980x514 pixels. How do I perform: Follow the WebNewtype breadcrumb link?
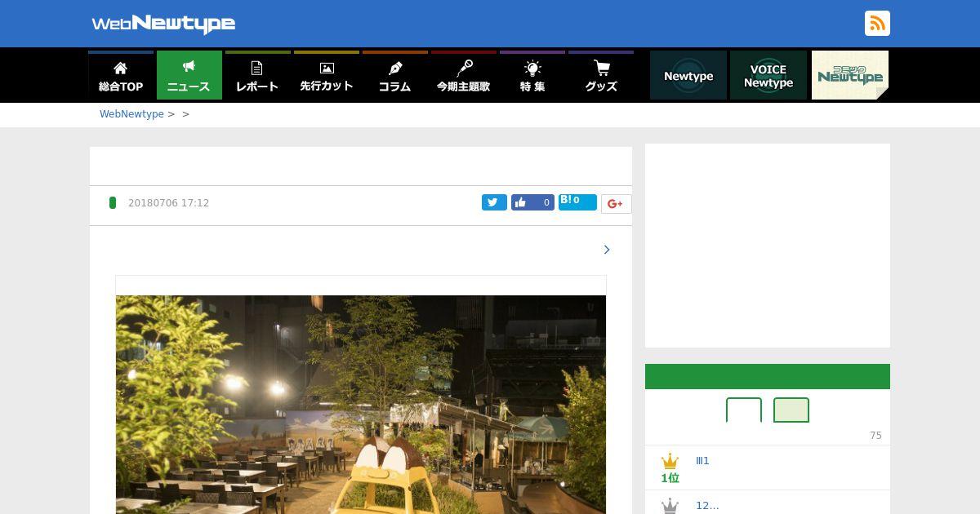coord(131,114)
